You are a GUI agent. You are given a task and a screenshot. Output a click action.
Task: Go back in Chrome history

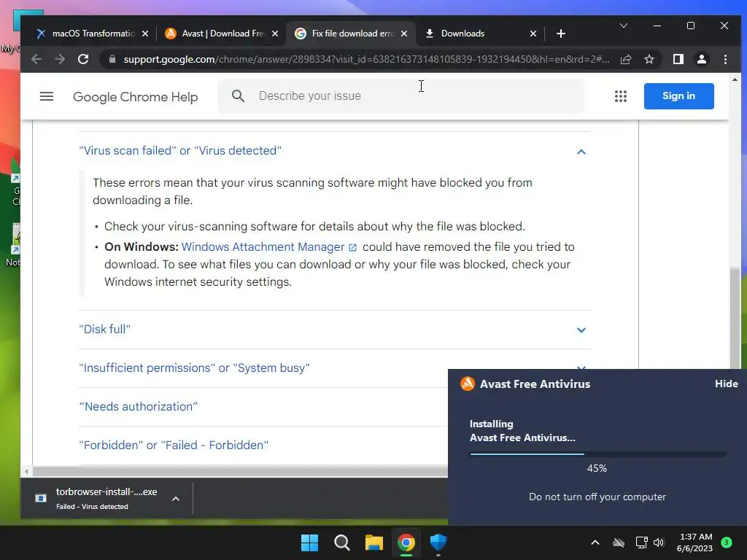coord(36,59)
